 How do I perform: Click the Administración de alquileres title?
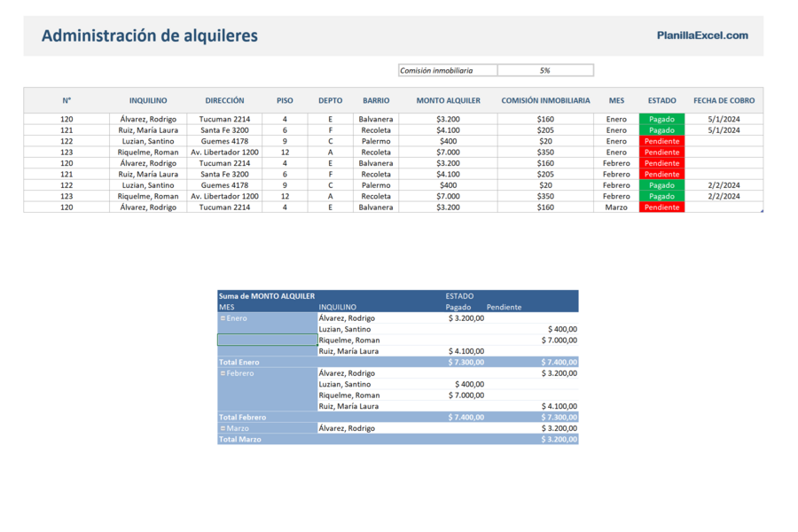point(150,36)
